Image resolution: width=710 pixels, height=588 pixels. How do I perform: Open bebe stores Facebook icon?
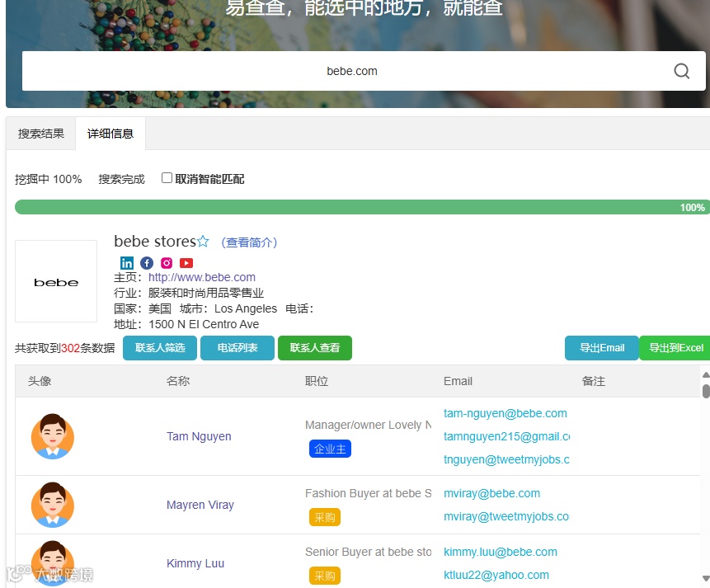[x=147, y=263]
